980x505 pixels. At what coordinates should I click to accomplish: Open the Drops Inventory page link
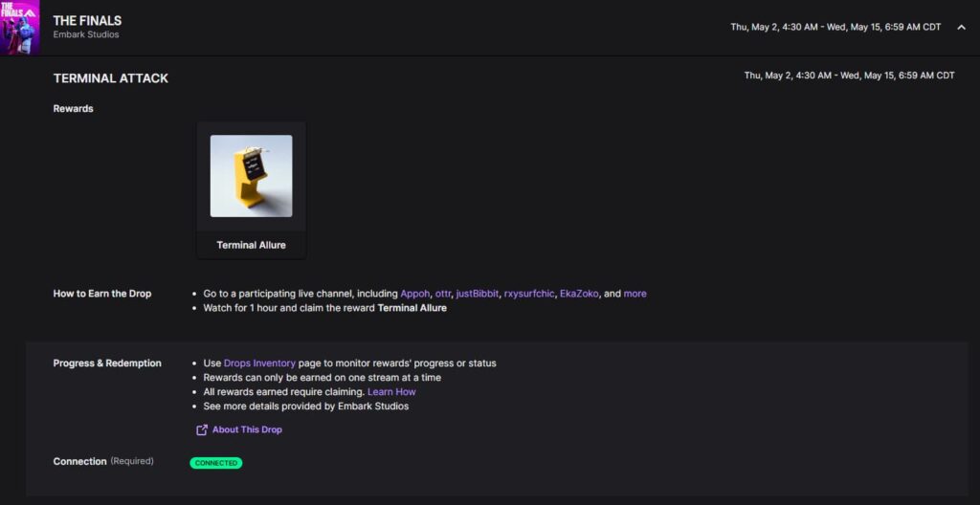pyautogui.click(x=259, y=363)
